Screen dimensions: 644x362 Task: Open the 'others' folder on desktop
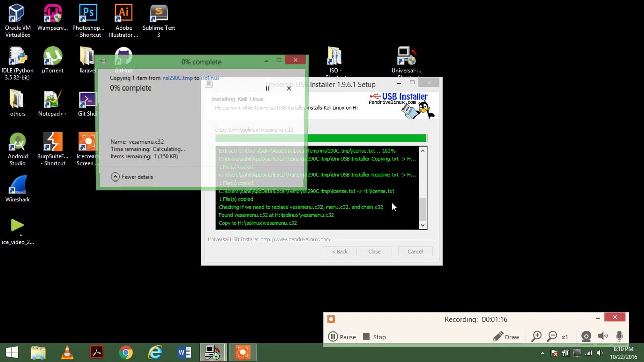18,104
